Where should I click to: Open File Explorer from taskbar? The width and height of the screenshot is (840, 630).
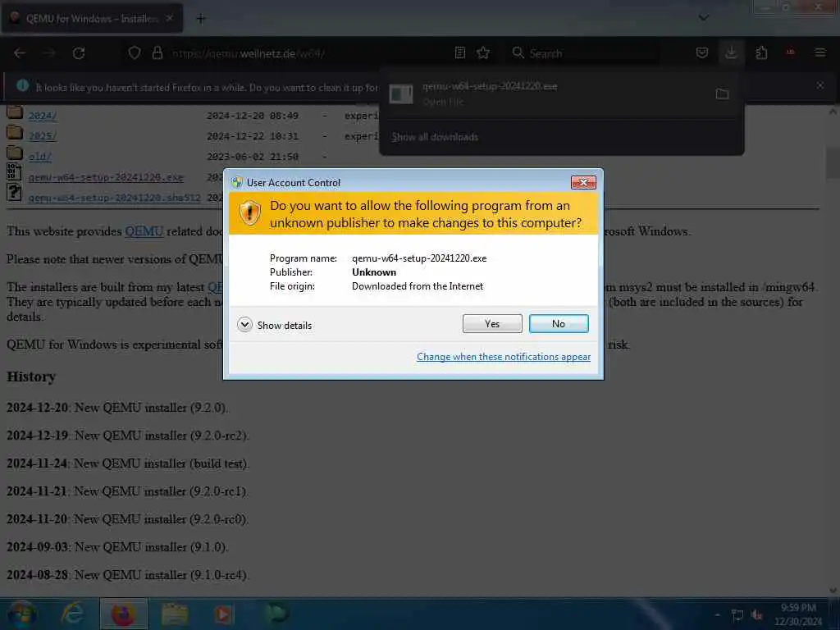[x=174, y=614]
